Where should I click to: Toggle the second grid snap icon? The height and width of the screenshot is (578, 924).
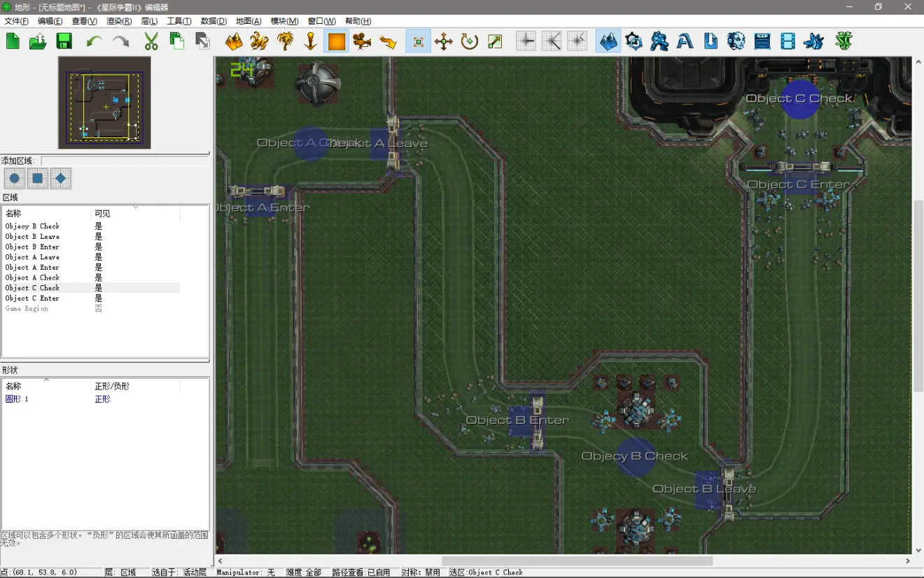[552, 41]
